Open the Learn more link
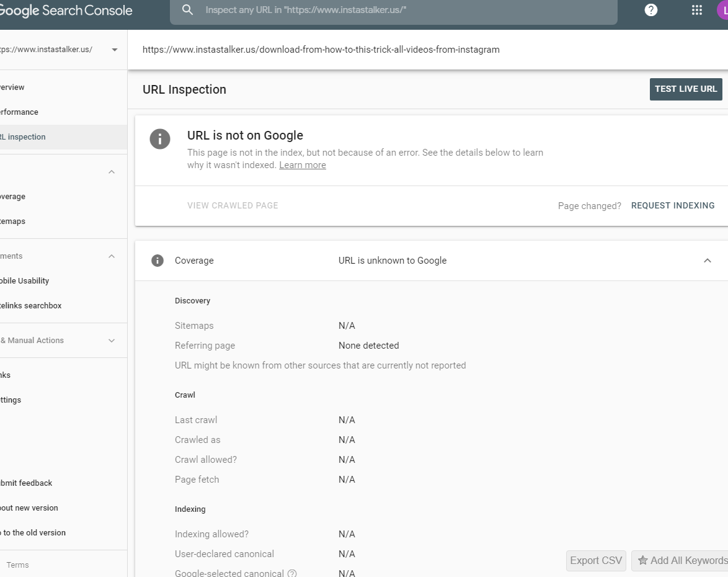This screenshot has width=728, height=577. click(x=302, y=165)
